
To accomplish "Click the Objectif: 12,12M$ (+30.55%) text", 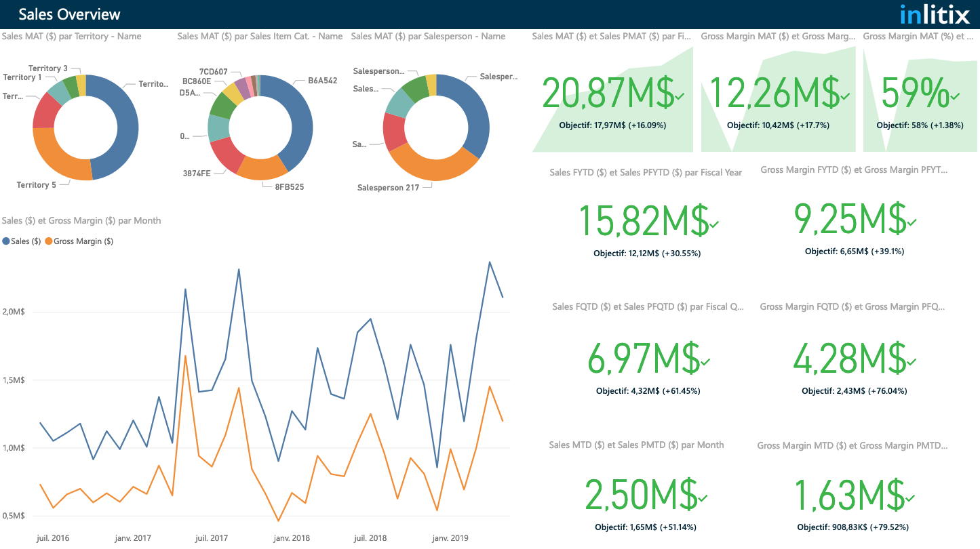I will [x=647, y=253].
